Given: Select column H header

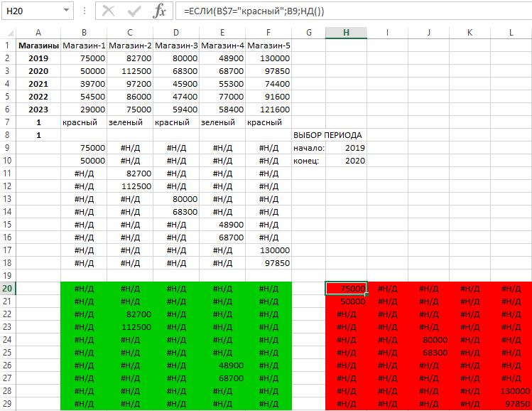Looking at the screenshot, I should coord(346,33).
